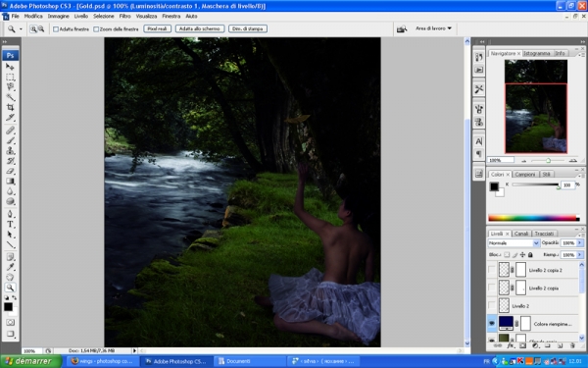Screen dimensions: 588x368
Task: Open the Selezione menu
Action: click(104, 16)
